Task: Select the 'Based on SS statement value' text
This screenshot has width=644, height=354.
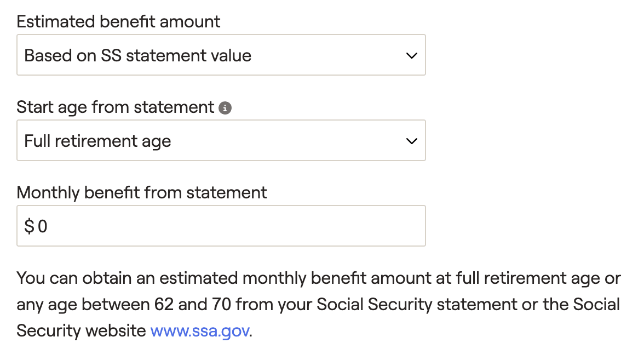Action: click(x=138, y=55)
